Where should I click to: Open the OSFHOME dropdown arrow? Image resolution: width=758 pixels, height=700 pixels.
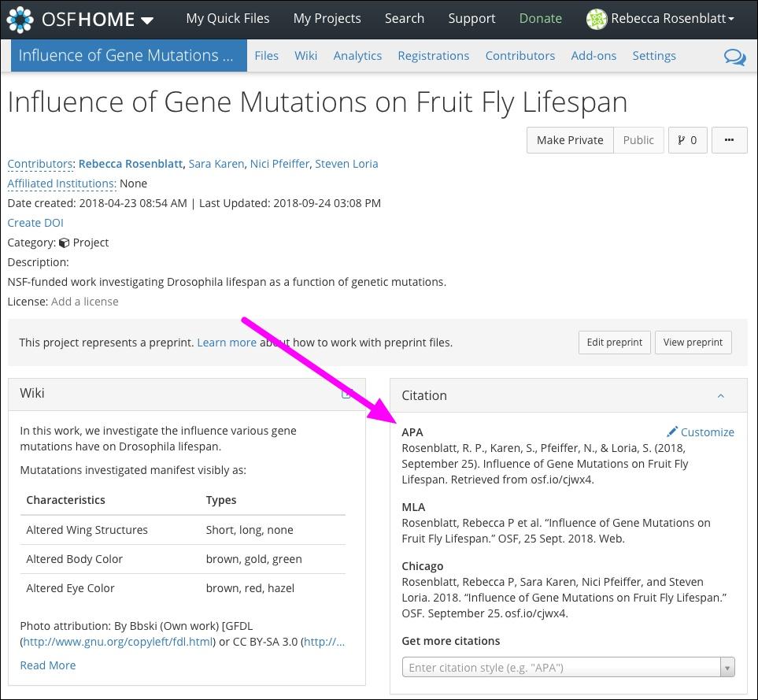[147, 20]
